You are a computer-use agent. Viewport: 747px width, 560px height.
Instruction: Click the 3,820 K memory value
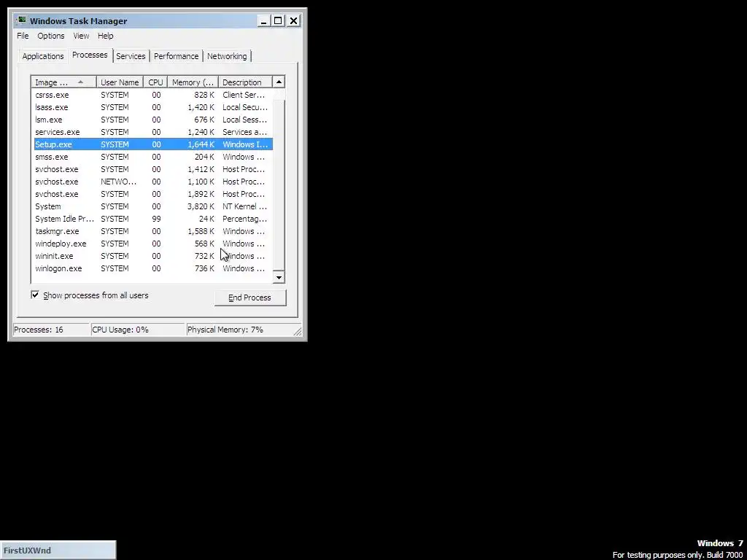click(x=201, y=206)
